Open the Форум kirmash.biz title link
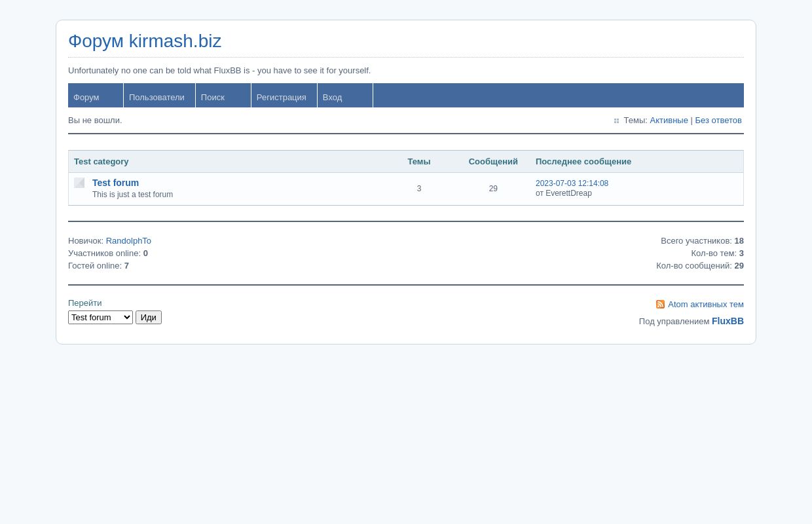This screenshot has height=524, width=812. coord(145,41)
